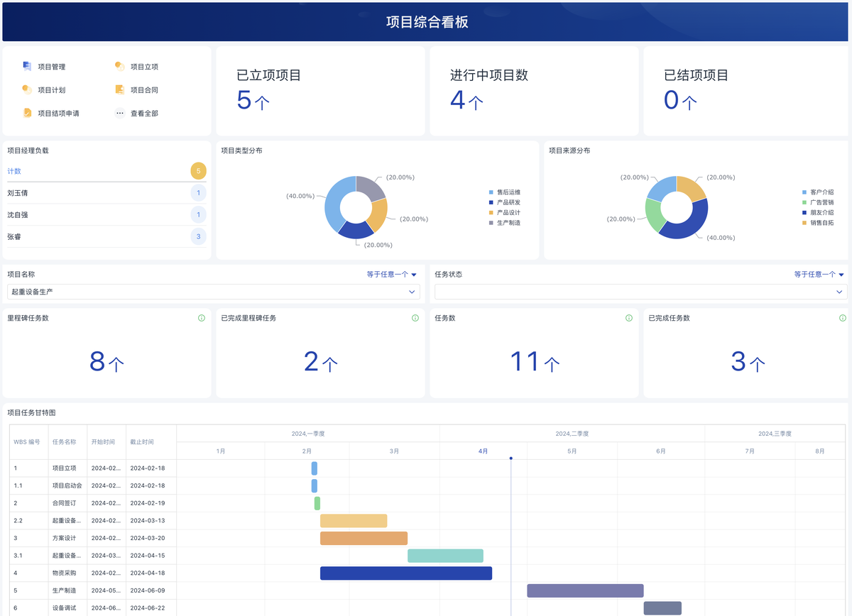Image resolution: width=852 pixels, height=616 pixels.
Task: Open the 项目计划 icon
Action: click(27, 89)
